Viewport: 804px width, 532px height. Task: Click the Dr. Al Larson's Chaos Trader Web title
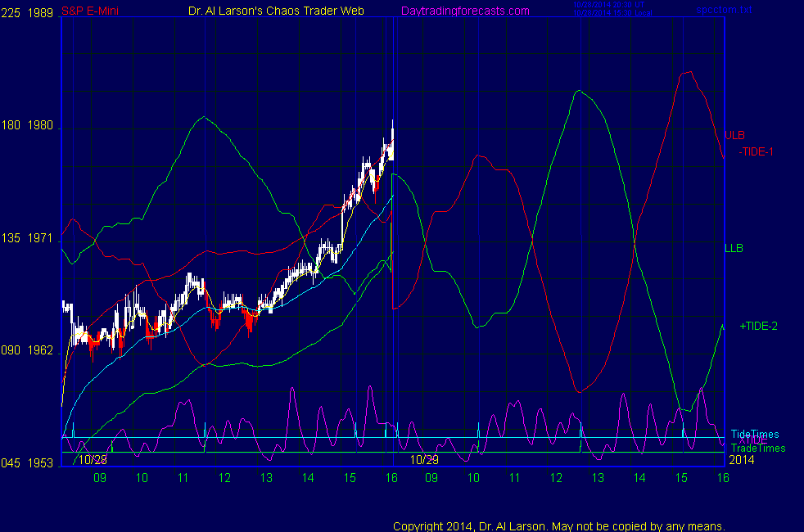[271, 11]
